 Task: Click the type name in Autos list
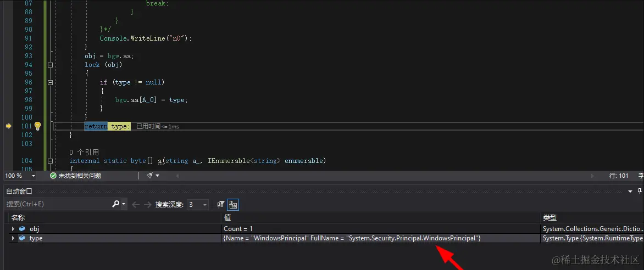pos(36,238)
